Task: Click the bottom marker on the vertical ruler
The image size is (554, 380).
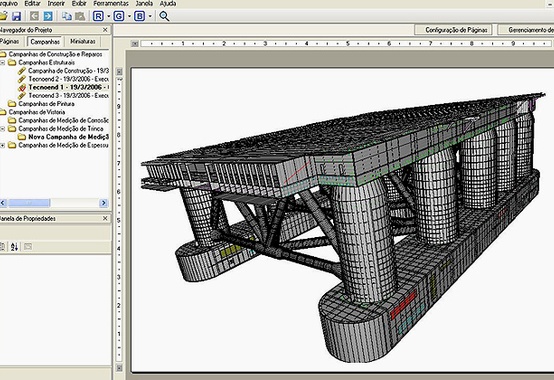Action: (x=119, y=368)
